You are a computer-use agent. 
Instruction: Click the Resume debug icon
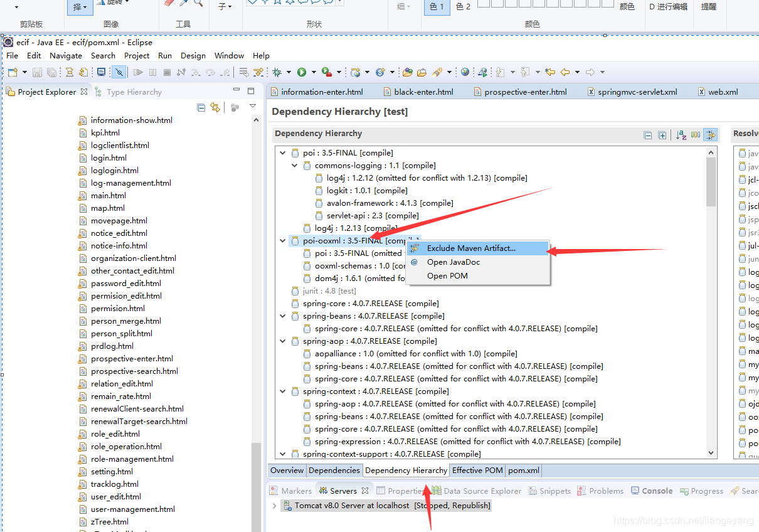(x=138, y=72)
